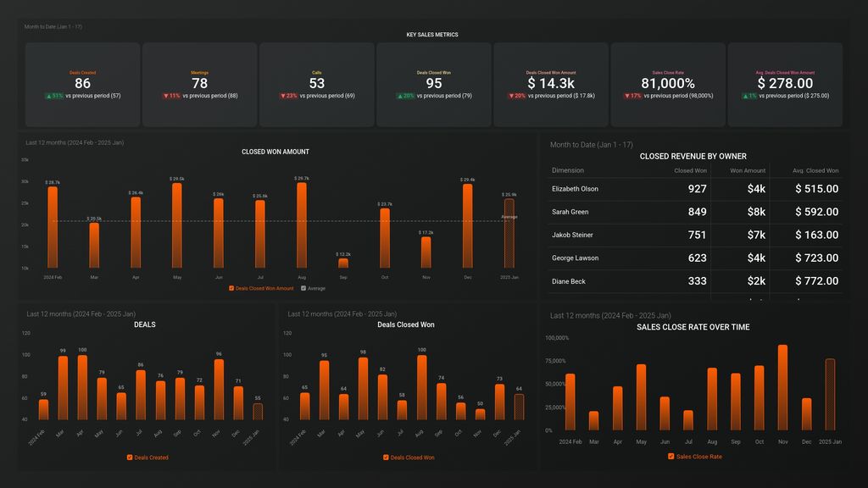Click the Month to Date label above Closed Revenue table
Image resolution: width=868 pixels, height=488 pixels.
click(x=591, y=145)
